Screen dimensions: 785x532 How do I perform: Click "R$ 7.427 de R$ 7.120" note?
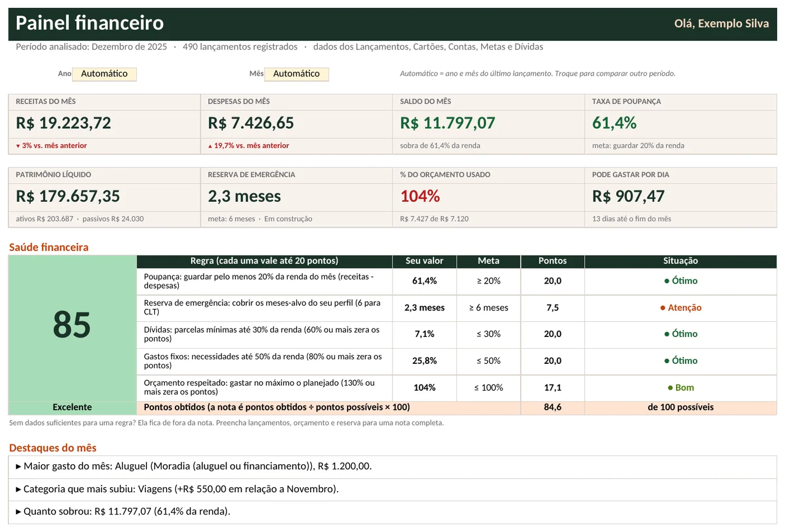point(435,219)
